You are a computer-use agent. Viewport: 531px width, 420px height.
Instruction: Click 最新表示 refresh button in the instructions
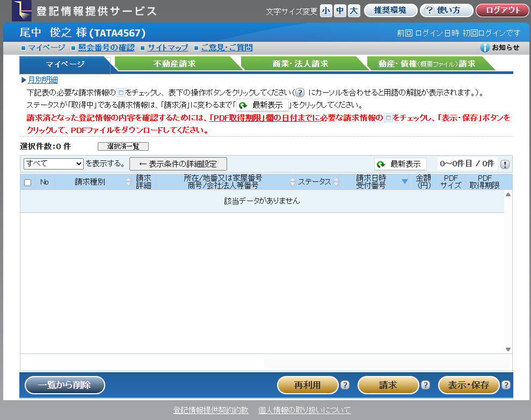(x=263, y=105)
